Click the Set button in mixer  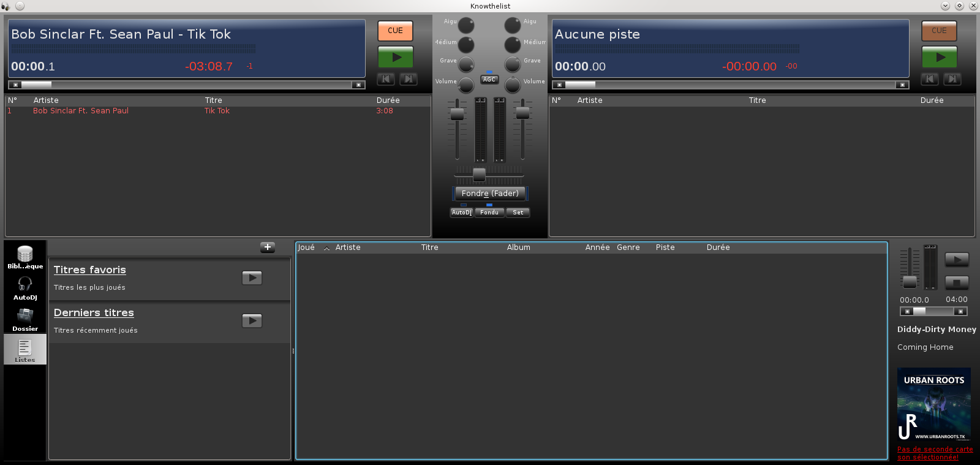(518, 213)
